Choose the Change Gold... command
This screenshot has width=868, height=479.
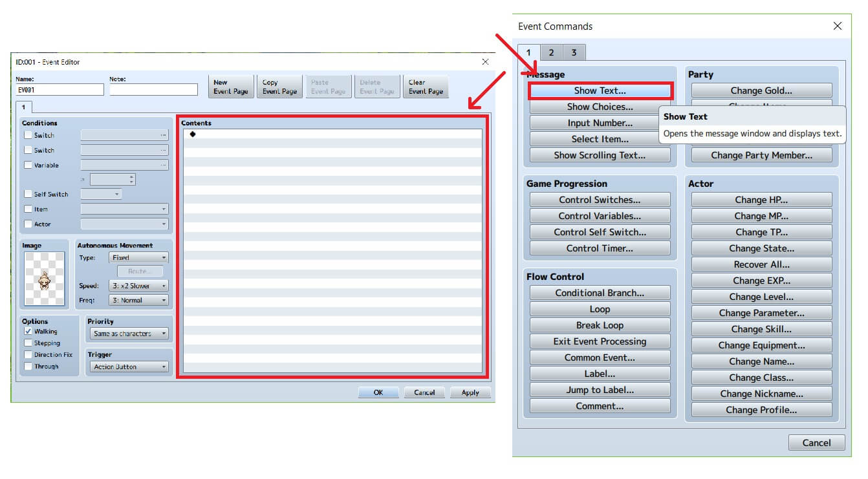click(x=762, y=90)
